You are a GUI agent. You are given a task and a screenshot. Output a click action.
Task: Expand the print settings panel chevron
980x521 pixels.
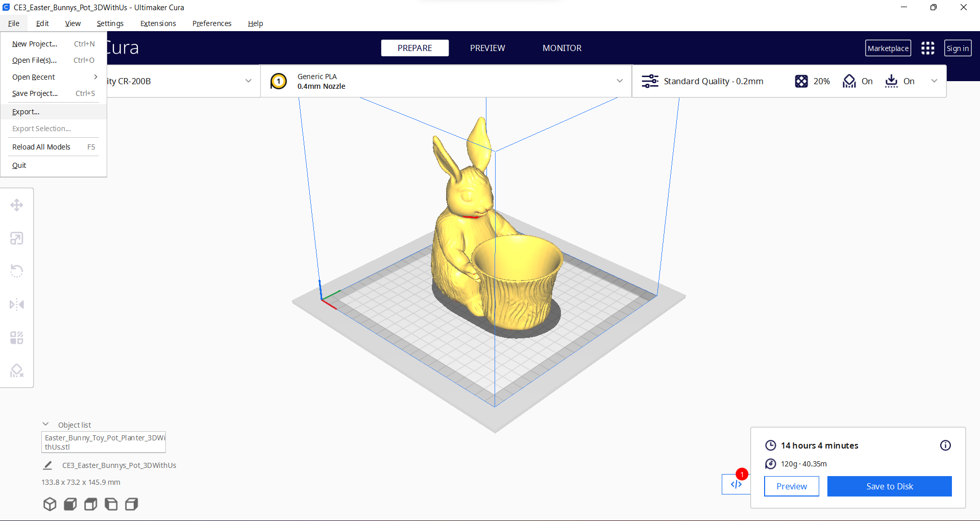coord(934,81)
